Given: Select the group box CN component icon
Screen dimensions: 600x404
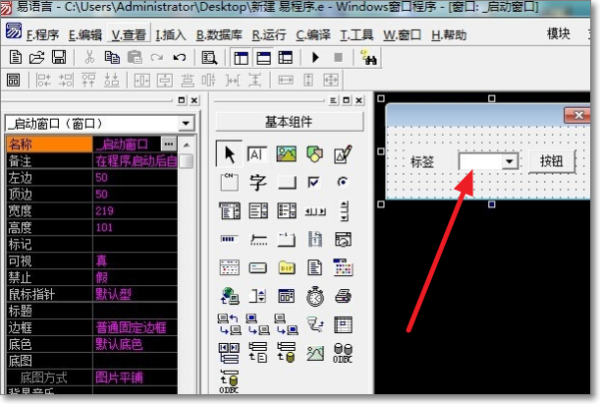Looking at the screenshot, I should [229, 182].
